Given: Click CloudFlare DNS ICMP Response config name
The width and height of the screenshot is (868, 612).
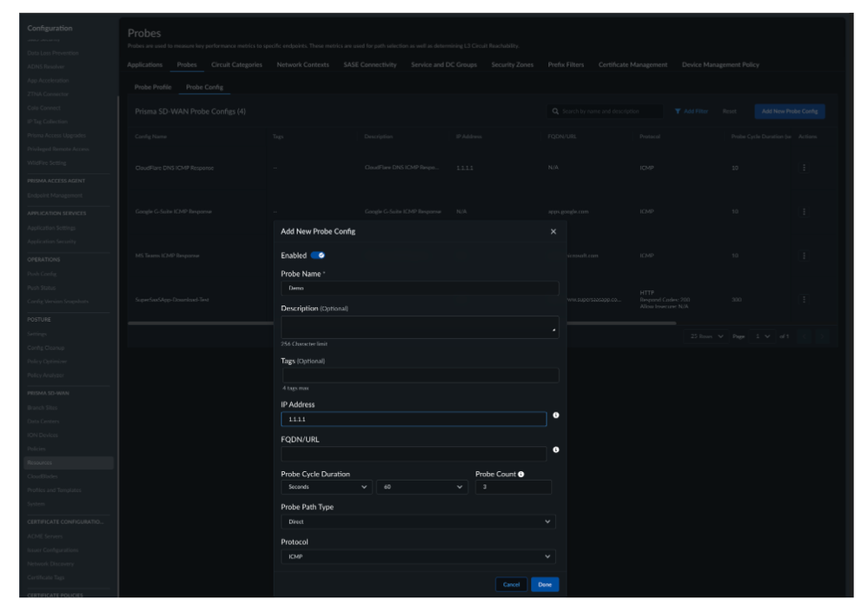Looking at the screenshot, I should point(175,168).
